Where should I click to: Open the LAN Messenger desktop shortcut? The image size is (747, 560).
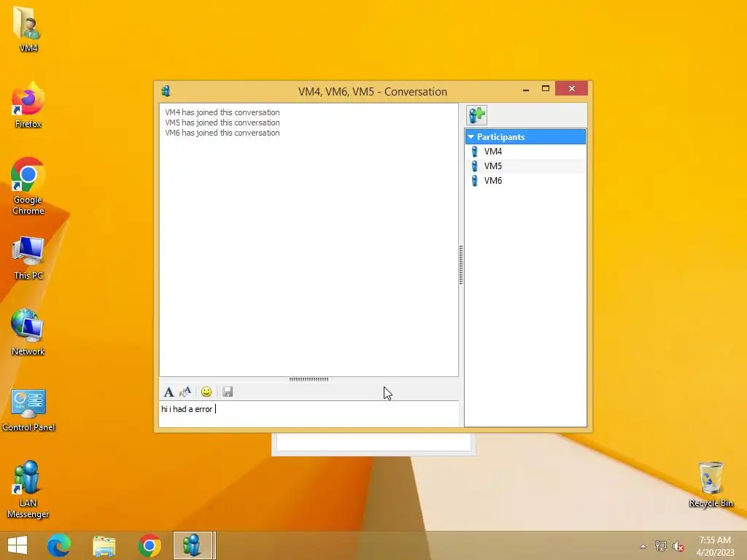[x=28, y=489]
